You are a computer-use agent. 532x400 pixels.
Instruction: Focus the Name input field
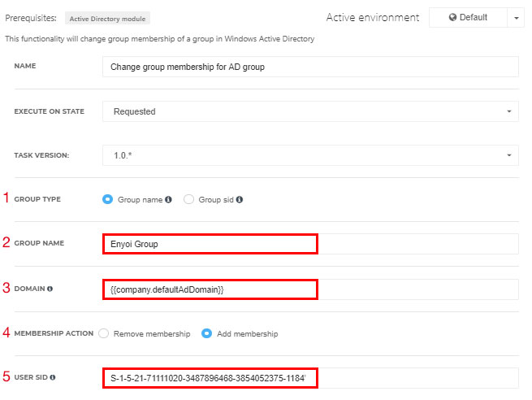click(x=310, y=67)
